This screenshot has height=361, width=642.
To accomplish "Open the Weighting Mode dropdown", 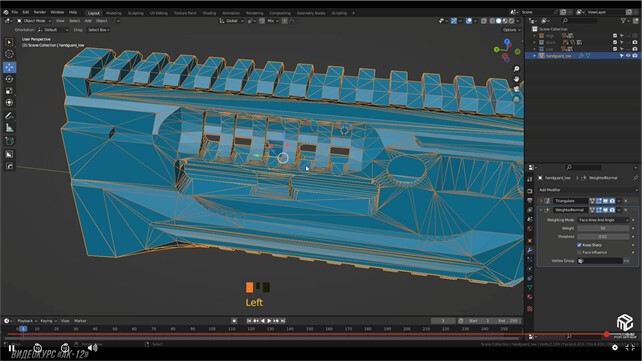I will [603, 220].
